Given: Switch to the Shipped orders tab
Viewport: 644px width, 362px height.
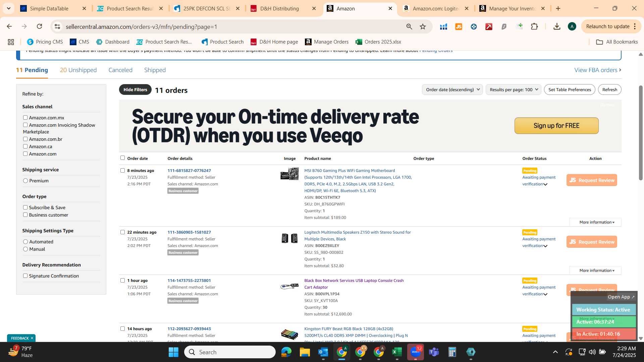Looking at the screenshot, I should coord(155,70).
